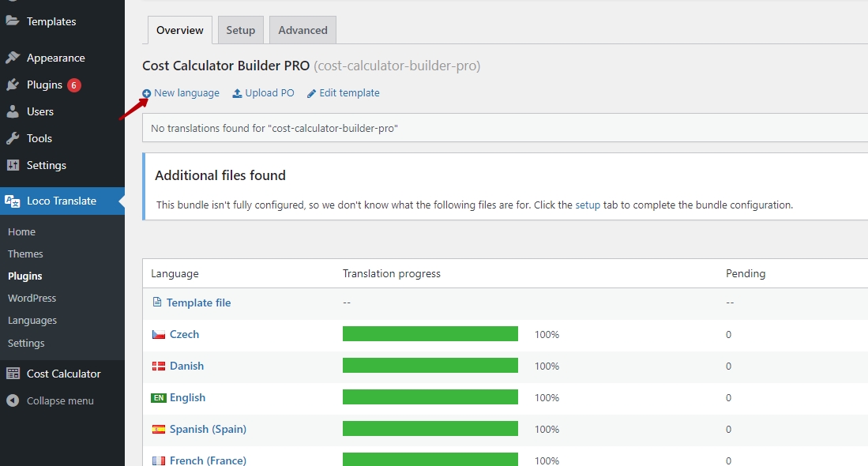This screenshot has height=466, width=868.
Task: Click Collapse menu text
Action: (60, 400)
